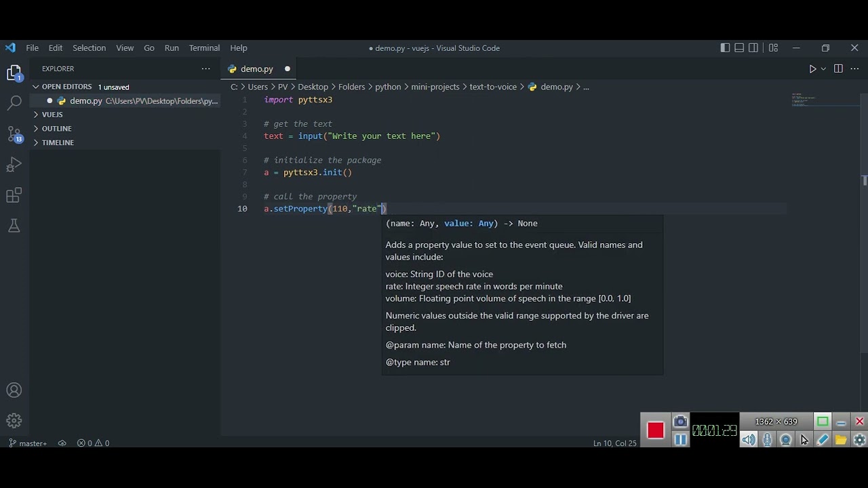Stop recording with the red square

pyautogui.click(x=655, y=430)
